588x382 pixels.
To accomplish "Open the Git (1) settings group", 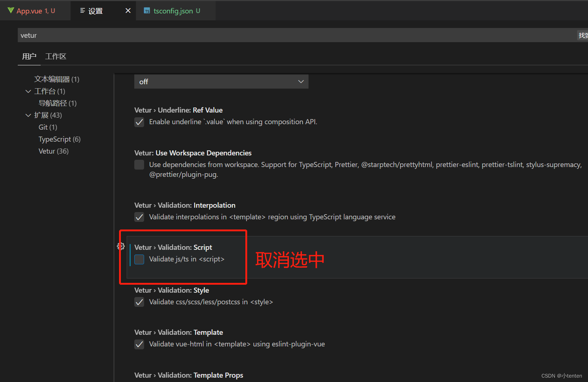I will pos(48,127).
